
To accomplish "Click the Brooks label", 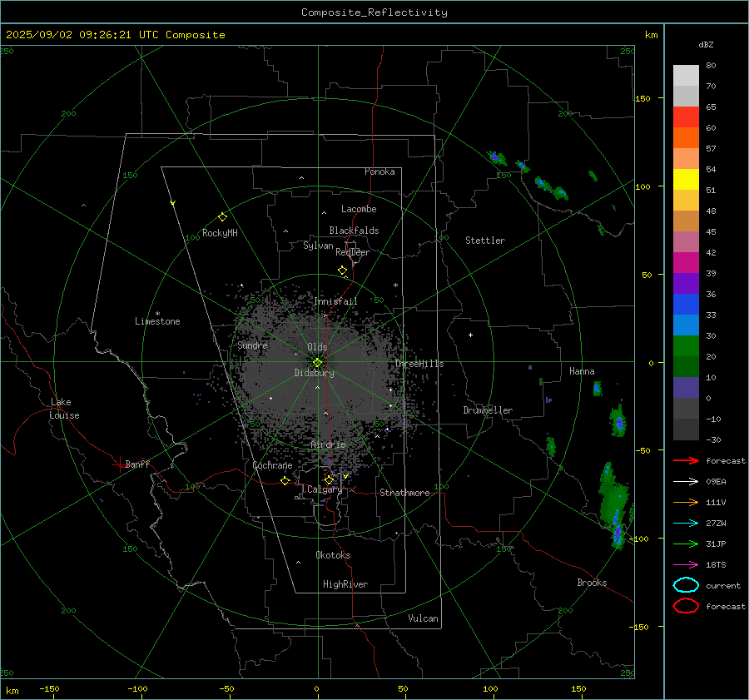I will pos(592,583).
